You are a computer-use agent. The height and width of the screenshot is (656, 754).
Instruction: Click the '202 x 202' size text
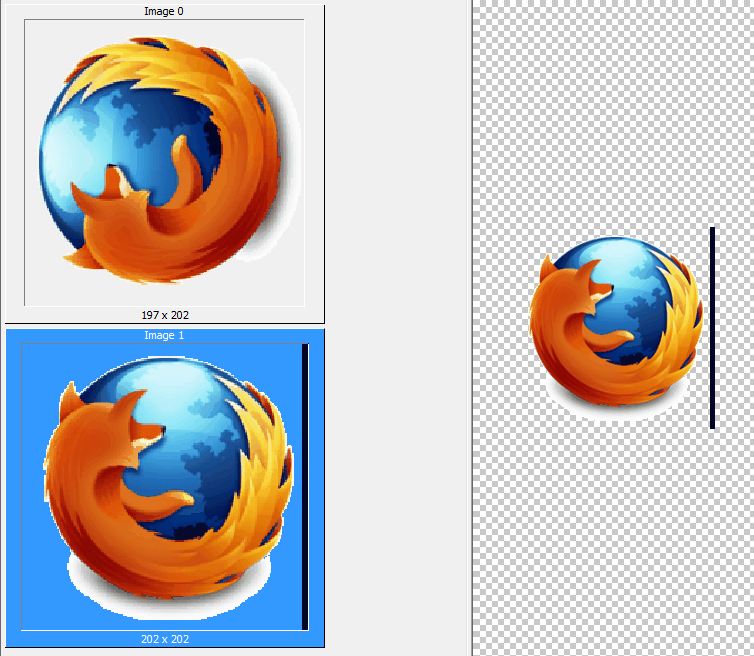point(165,639)
